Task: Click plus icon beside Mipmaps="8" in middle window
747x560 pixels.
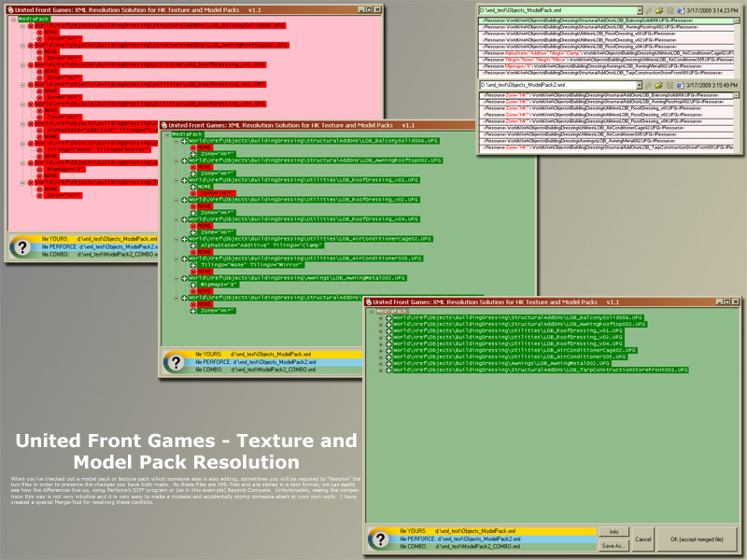Action: [x=193, y=285]
